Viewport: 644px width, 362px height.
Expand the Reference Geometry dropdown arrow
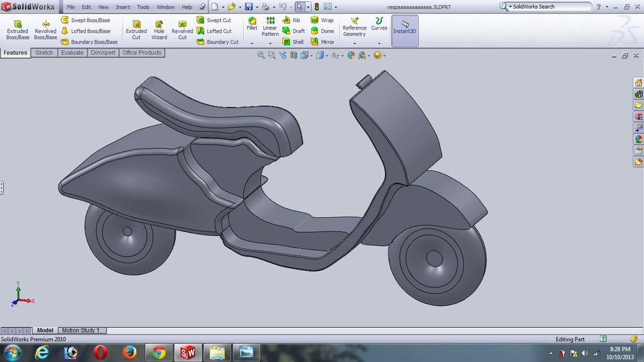pos(354,43)
